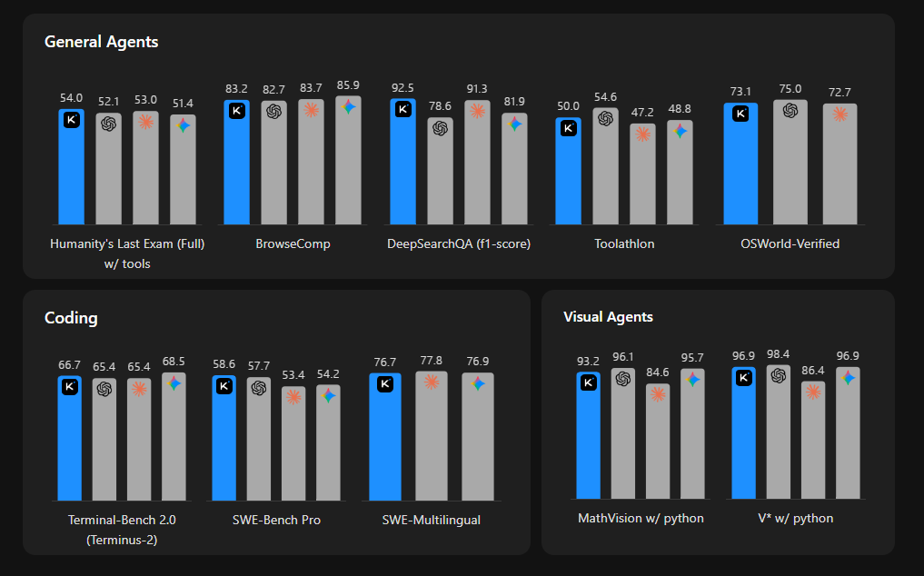Click the Toolathlon chart label
The height and width of the screenshot is (576, 924).
(624, 243)
